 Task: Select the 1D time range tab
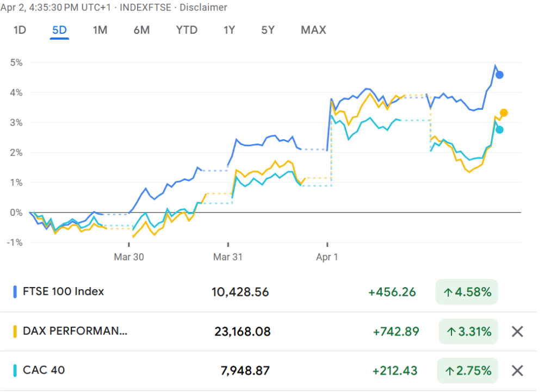pos(20,30)
